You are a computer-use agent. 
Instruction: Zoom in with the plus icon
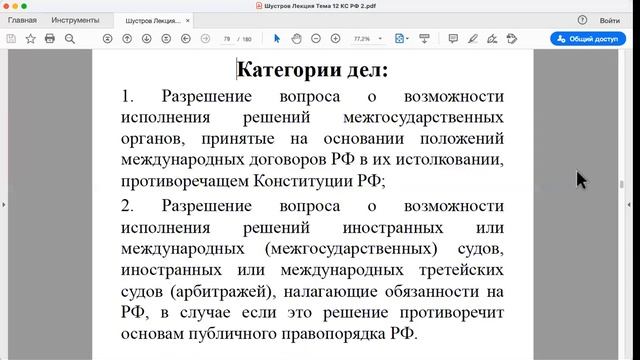[335, 39]
